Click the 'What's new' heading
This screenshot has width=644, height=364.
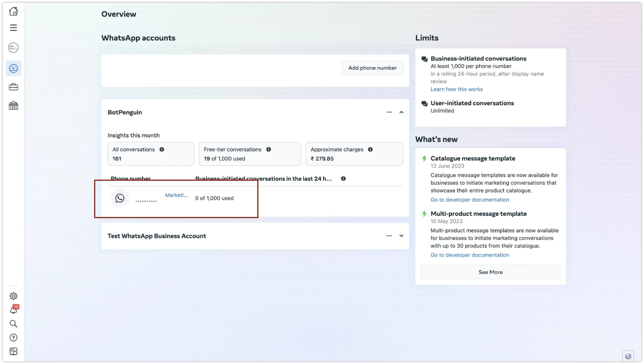pos(436,139)
